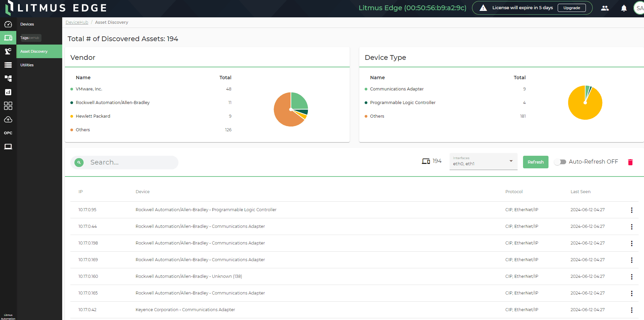Click the DeviceHub devices icon in sidebar
Image resolution: width=644 pixels, height=320 pixels.
point(8,38)
